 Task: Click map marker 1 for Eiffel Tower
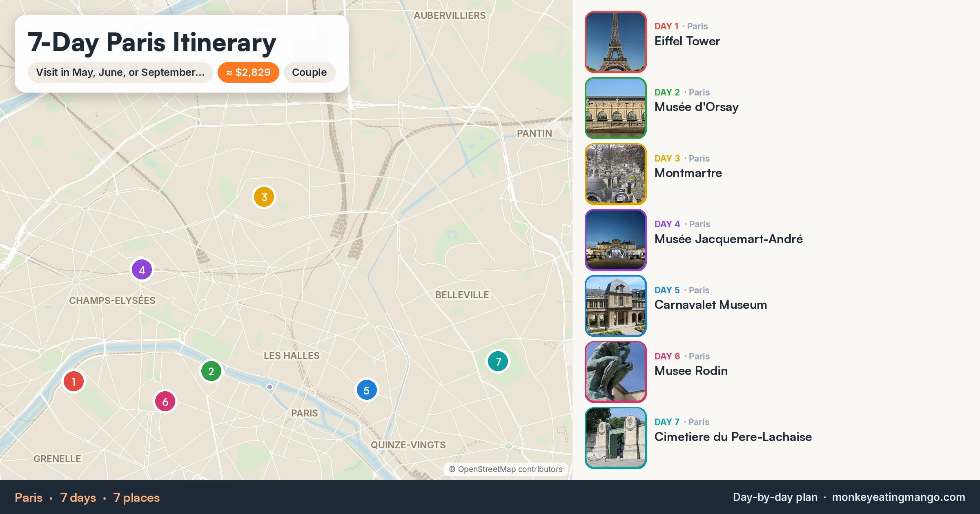pyautogui.click(x=73, y=381)
